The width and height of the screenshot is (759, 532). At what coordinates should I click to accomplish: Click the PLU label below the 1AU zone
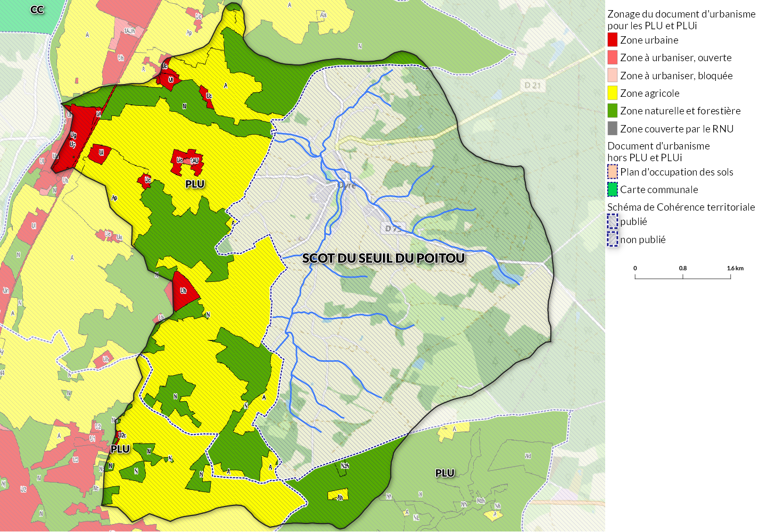click(x=195, y=184)
